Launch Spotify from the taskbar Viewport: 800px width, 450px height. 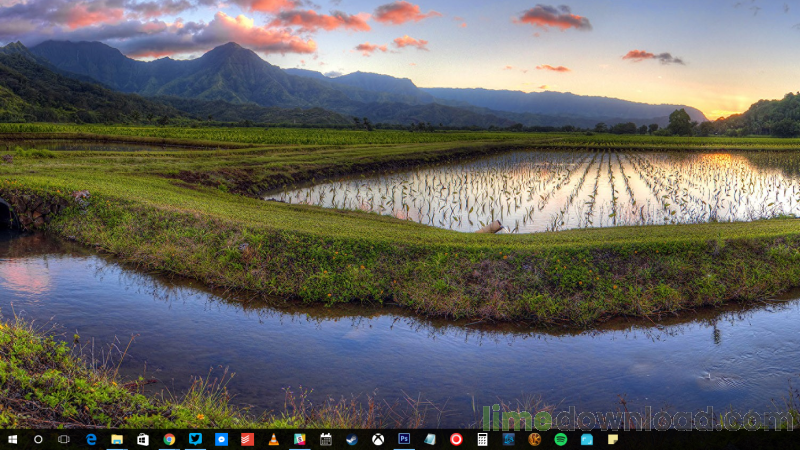pyautogui.click(x=561, y=439)
